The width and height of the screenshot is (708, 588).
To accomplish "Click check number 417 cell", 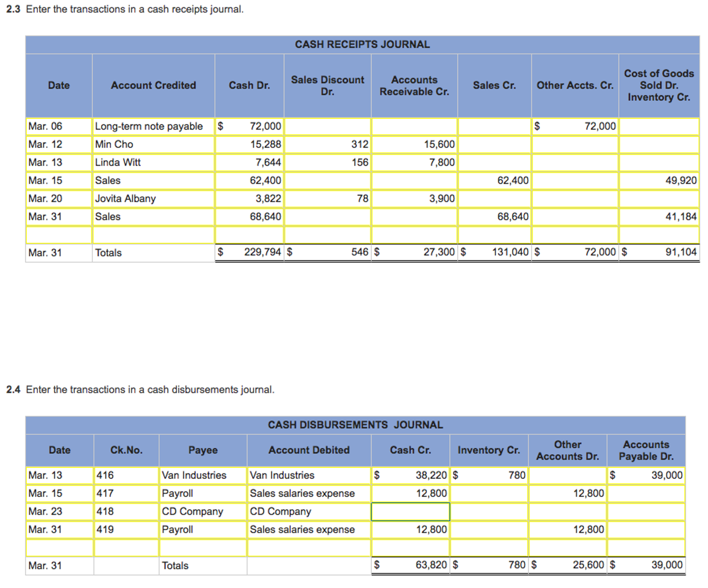I will pyautogui.click(x=126, y=494).
